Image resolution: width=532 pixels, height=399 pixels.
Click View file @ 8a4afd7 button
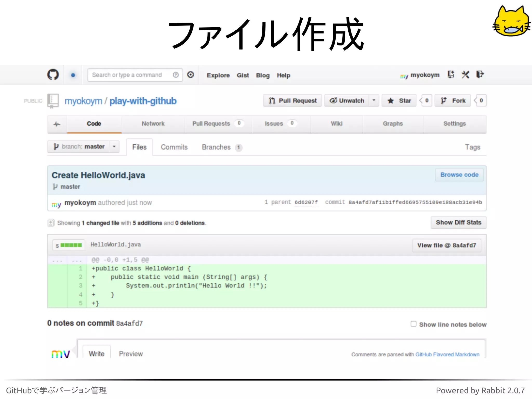[447, 245]
